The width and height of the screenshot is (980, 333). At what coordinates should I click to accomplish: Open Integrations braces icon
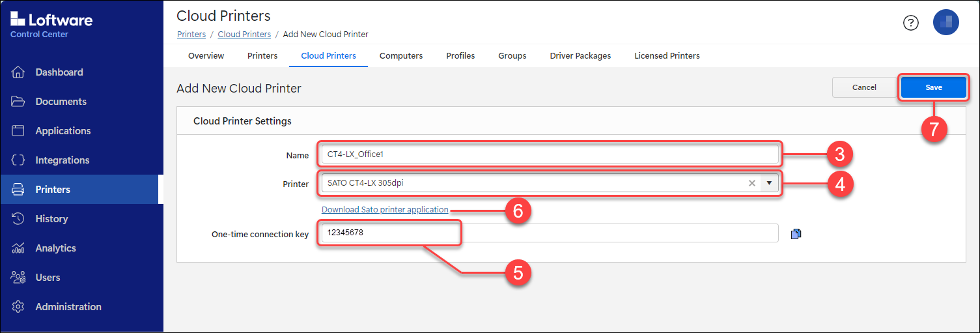(x=18, y=160)
